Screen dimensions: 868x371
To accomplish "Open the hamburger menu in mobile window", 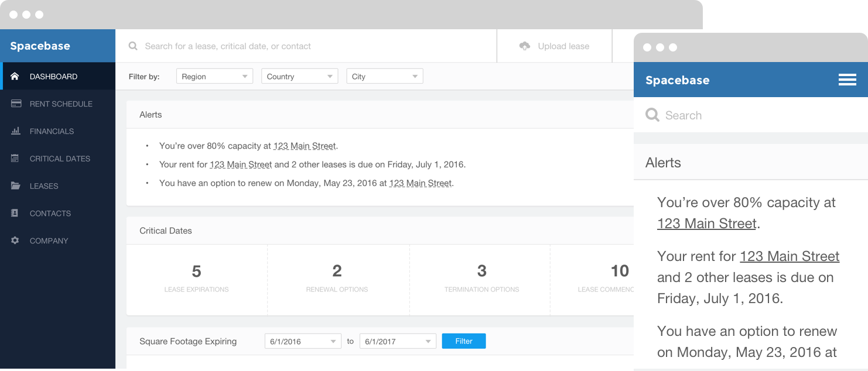I will 847,80.
